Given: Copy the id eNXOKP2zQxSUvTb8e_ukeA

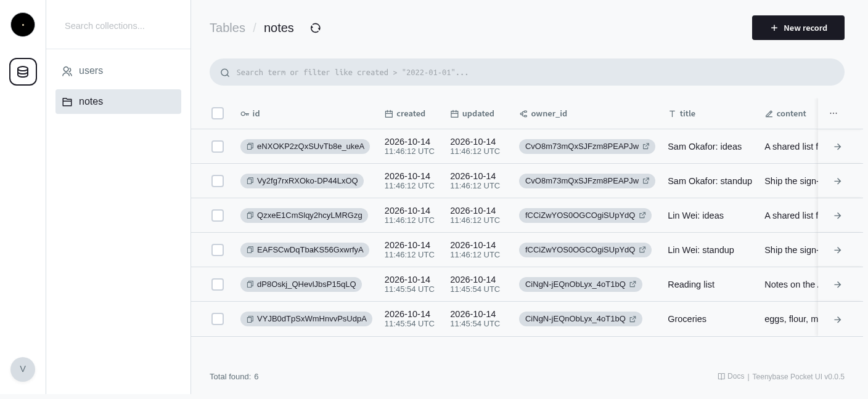Looking at the screenshot, I should [x=250, y=147].
